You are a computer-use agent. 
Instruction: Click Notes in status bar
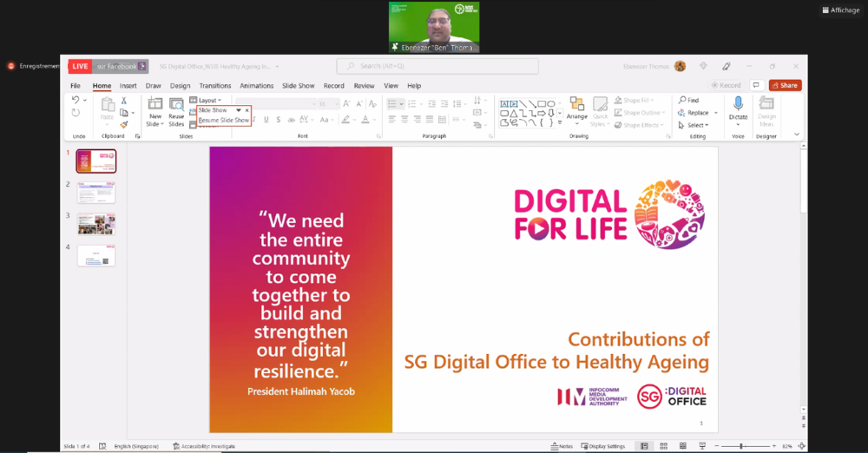(562, 446)
